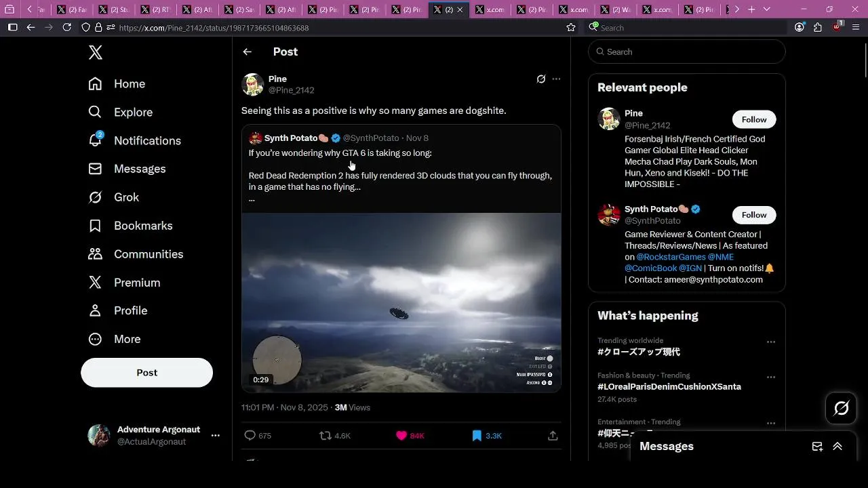868x488 pixels.
Task: Close the active browser tab
Action: coord(460,9)
